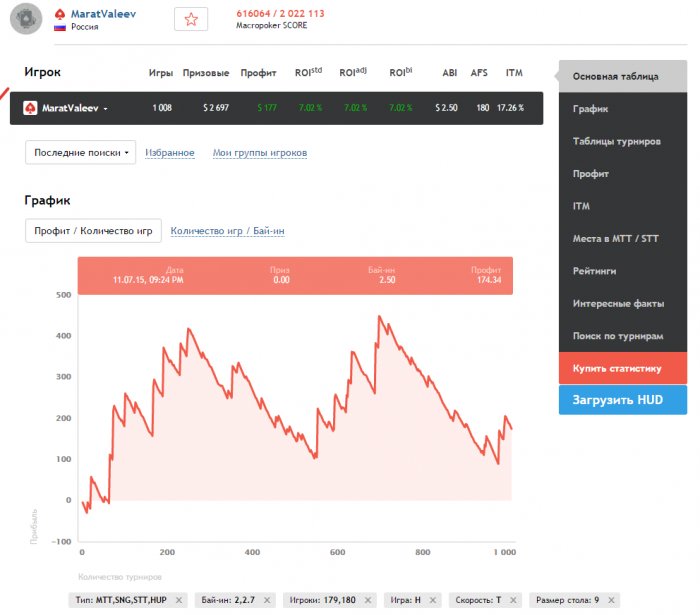This screenshot has height=615, width=700.
Task: Click the Russian flag icon
Action: [x=60, y=27]
